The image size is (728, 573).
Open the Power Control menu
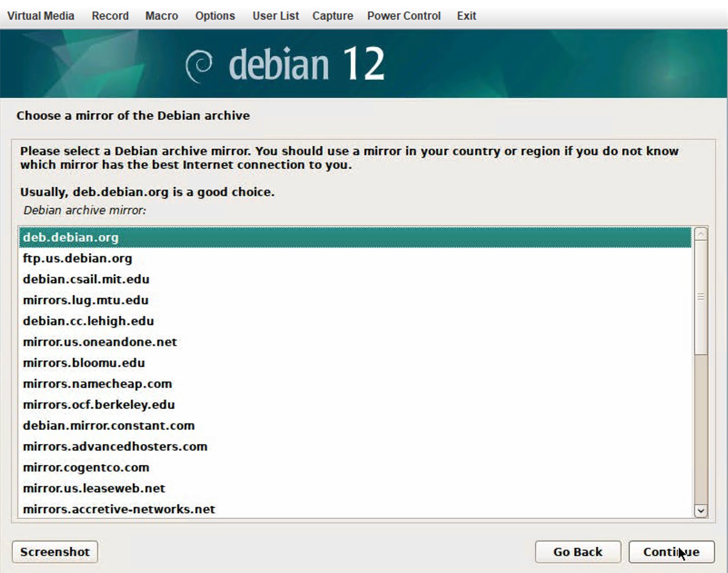point(404,16)
